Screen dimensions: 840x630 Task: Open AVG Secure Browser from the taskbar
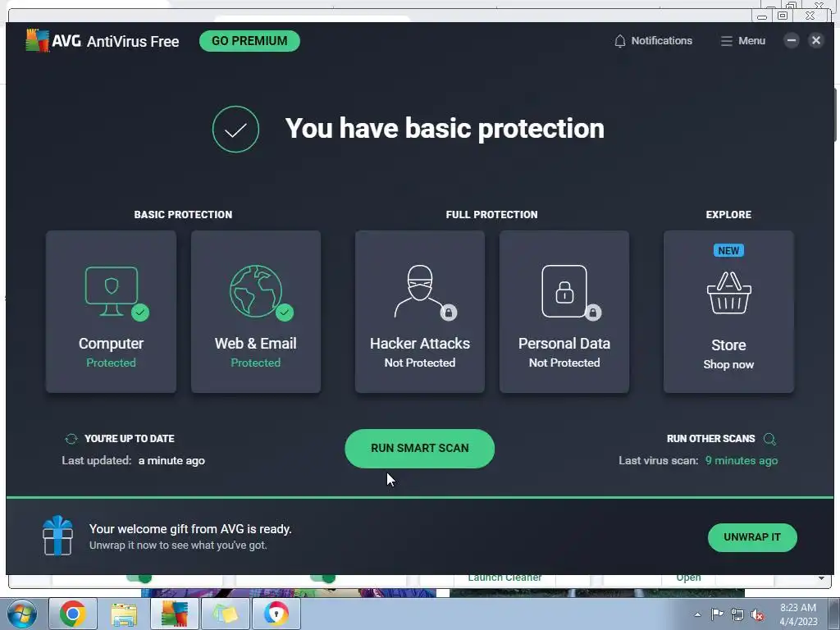[276, 614]
